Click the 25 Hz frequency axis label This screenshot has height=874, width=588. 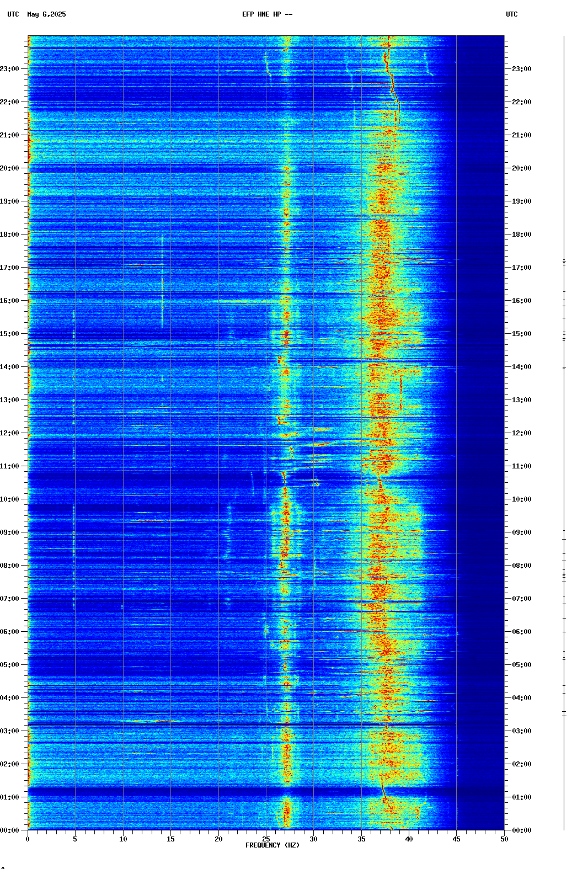tap(266, 839)
